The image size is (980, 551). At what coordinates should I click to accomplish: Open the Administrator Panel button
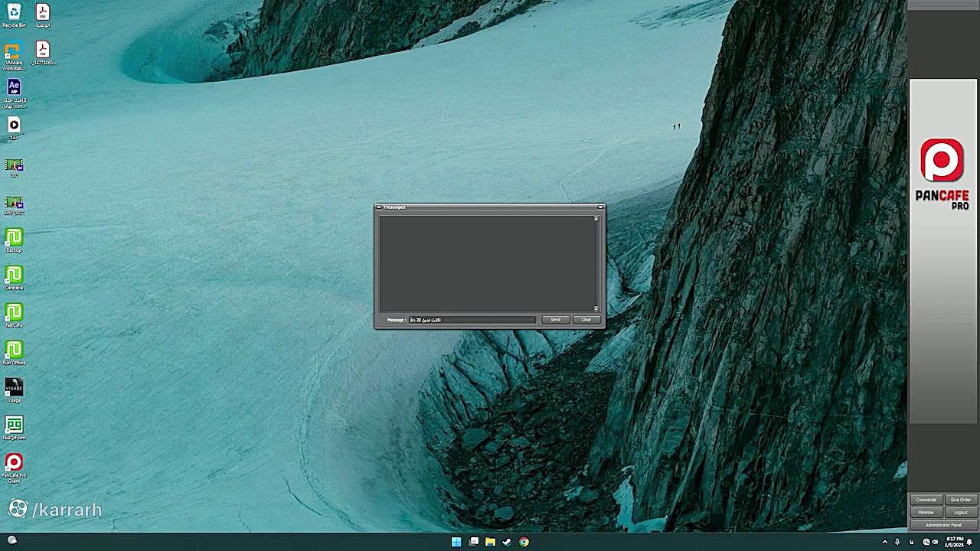[943, 525]
